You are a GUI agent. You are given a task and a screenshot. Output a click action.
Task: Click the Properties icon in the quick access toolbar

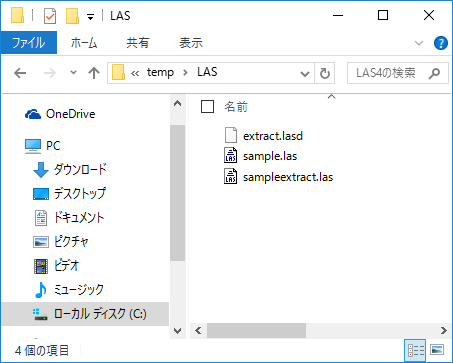pos(50,16)
